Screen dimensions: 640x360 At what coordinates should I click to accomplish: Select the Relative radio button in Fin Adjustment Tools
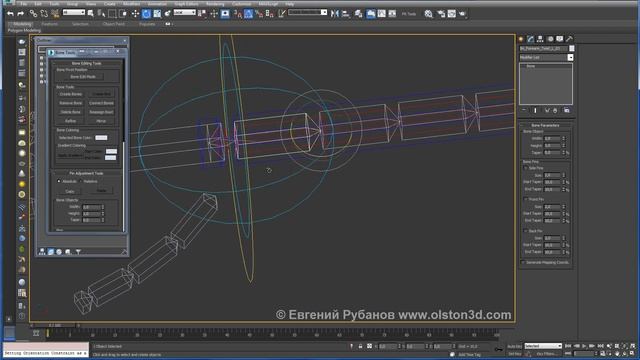tap(81, 181)
